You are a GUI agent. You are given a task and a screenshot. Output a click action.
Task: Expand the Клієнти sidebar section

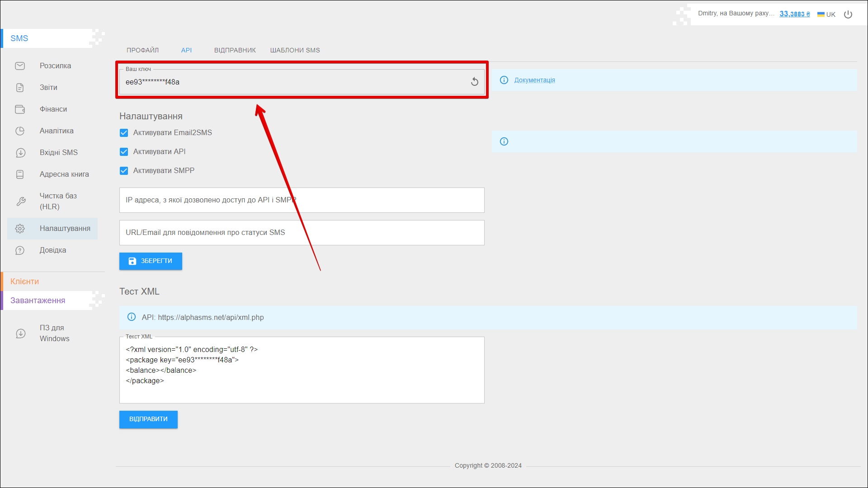(25, 282)
